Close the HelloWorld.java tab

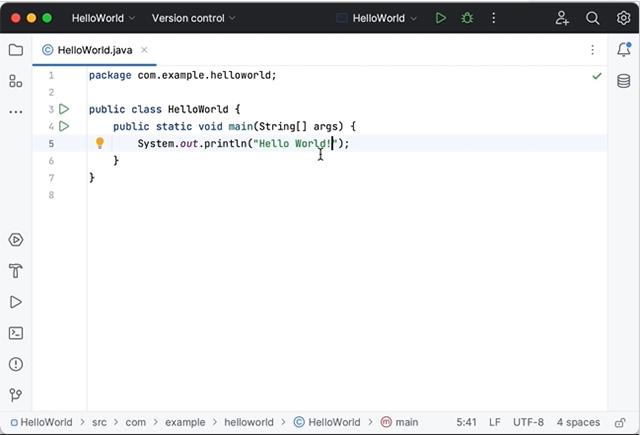tap(144, 50)
